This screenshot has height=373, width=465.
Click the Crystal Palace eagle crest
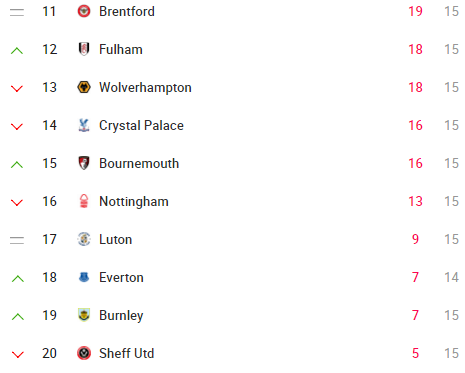[x=84, y=125]
